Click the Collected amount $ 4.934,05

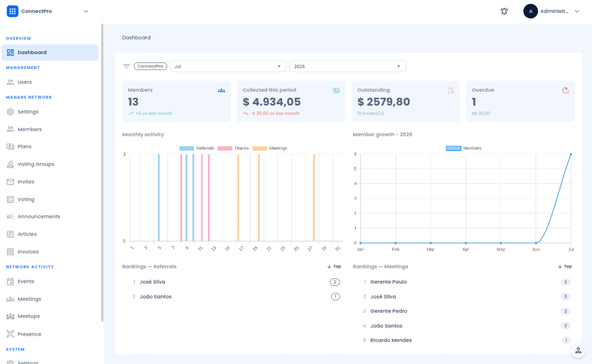tap(272, 102)
